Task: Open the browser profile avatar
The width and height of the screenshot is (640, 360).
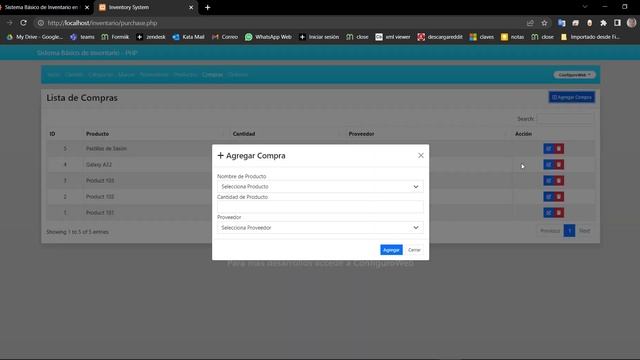Action: 631,23
